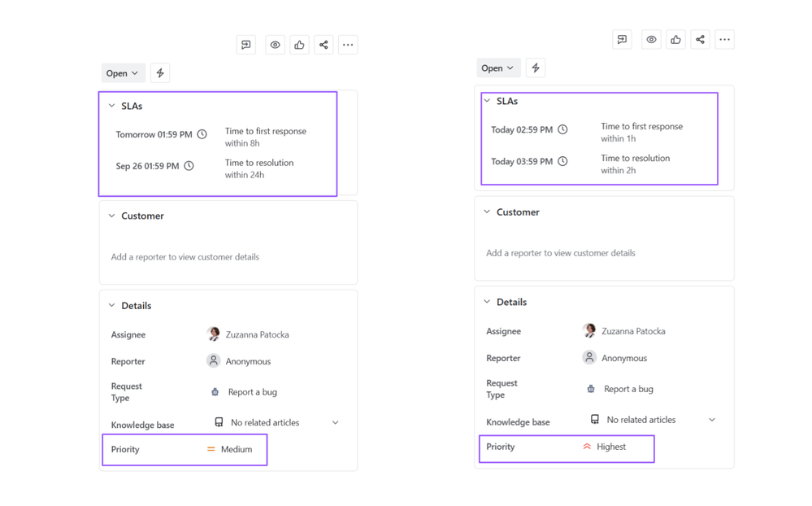Select the Highest priority value
The height and width of the screenshot is (506, 812).
point(611,447)
